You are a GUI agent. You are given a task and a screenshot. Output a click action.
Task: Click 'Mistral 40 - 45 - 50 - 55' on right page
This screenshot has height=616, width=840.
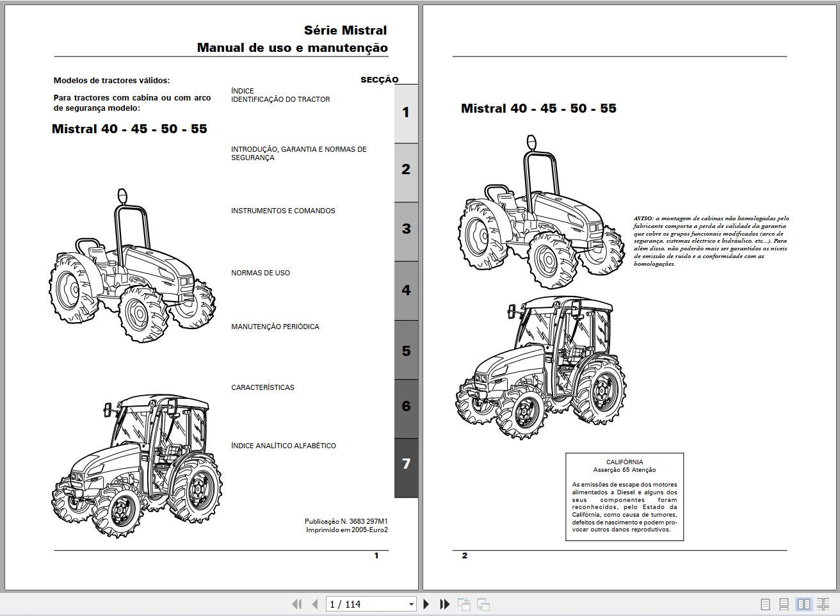click(x=538, y=108)
